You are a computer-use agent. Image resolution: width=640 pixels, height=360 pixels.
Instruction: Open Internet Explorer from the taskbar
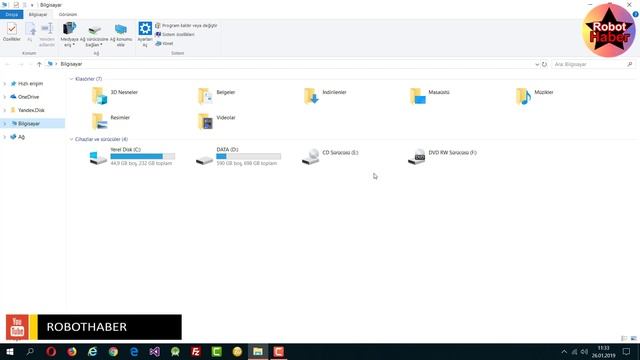(x=93, y=351)
